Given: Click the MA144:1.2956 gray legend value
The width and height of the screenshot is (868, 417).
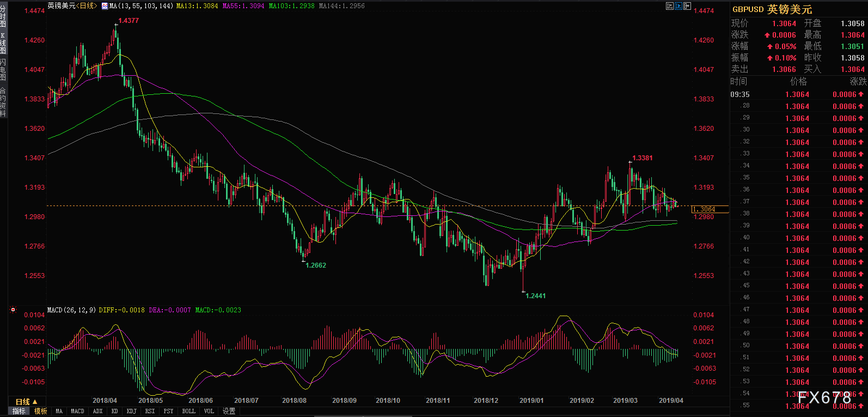Looking at the screenshot, I should [342, 6].
